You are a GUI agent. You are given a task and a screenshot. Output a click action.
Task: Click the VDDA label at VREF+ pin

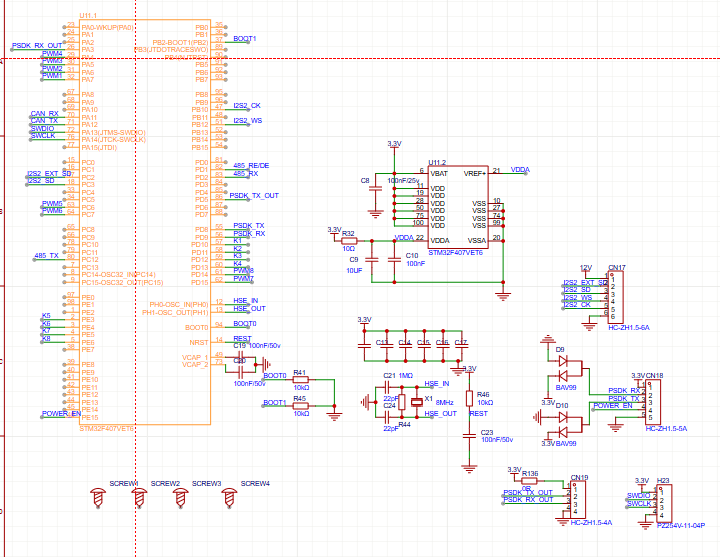pyautogui.click(x=520, y=170)
